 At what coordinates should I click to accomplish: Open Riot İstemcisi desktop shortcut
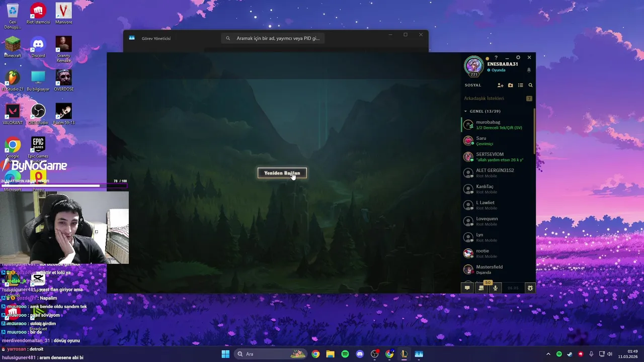click(x=38, y=14)
